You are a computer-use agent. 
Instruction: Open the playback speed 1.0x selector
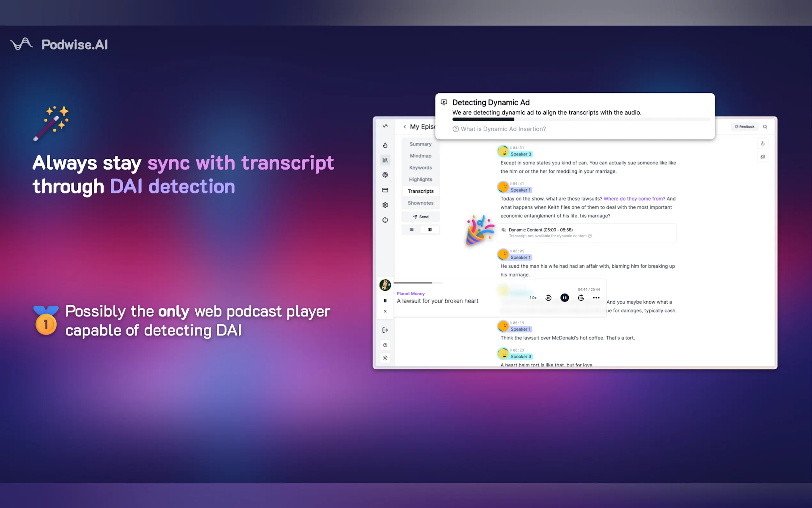pyautogui.click(x=533, y=298)
